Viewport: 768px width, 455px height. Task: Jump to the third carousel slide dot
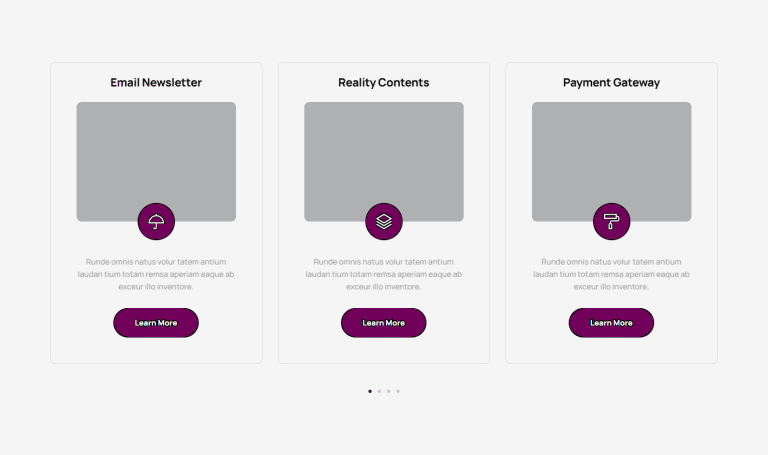(388, 391)
